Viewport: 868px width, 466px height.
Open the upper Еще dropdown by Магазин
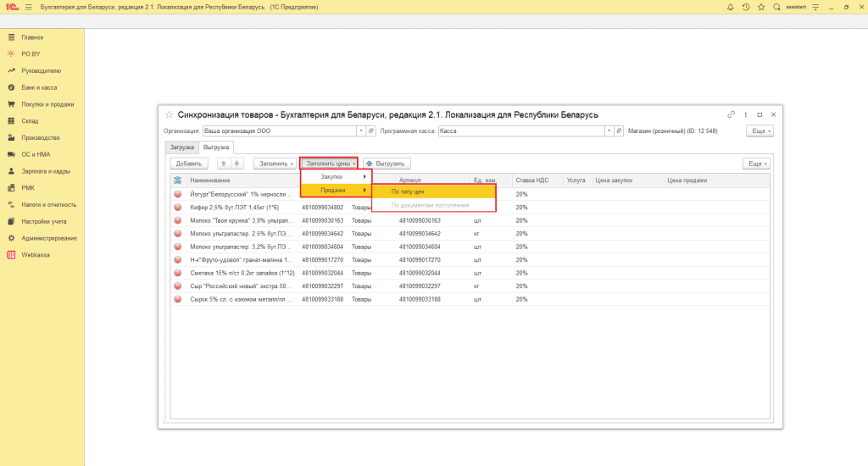(759, 131)
